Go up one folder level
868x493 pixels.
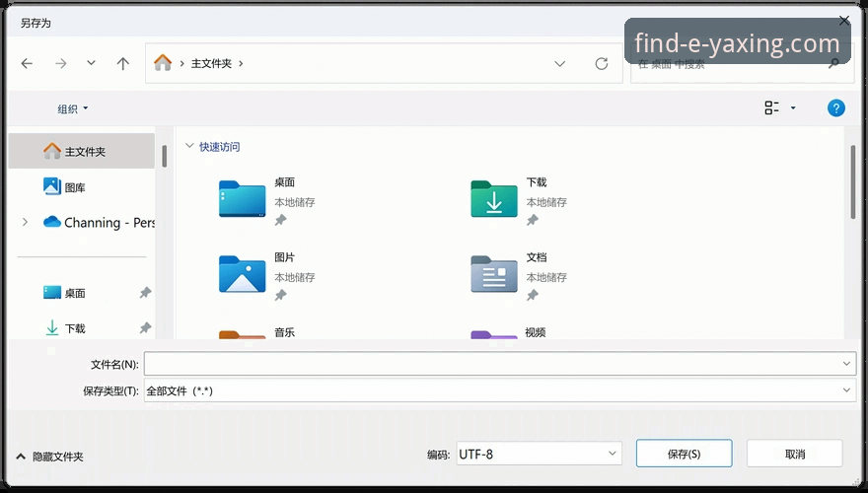tap(123, 64)
